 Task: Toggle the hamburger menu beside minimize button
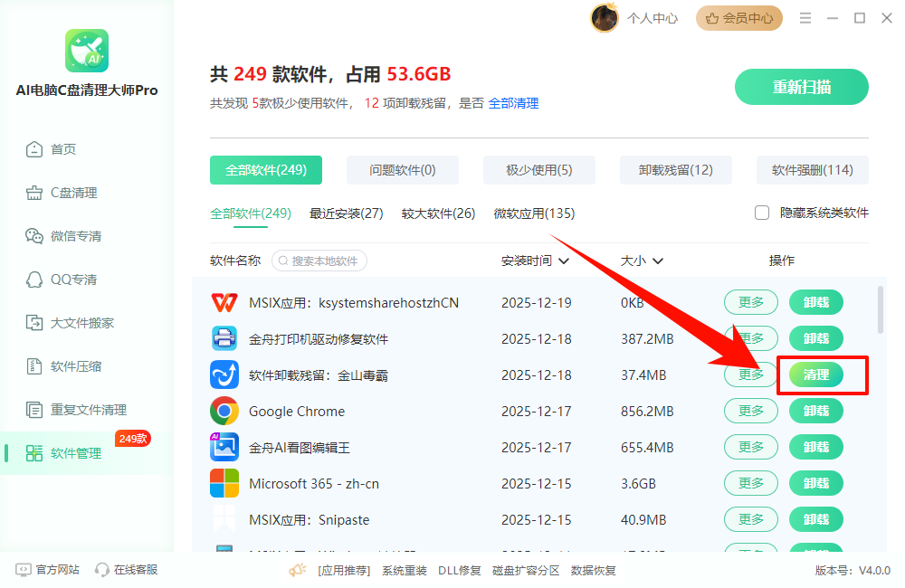805,17
